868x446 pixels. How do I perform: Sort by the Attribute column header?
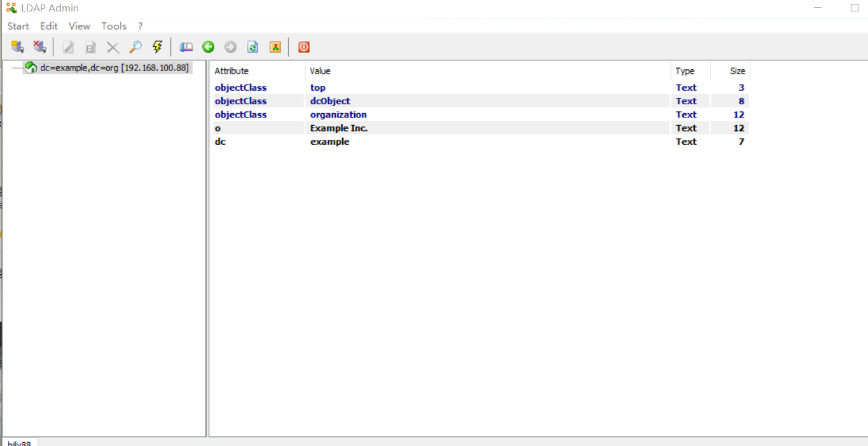231,71
